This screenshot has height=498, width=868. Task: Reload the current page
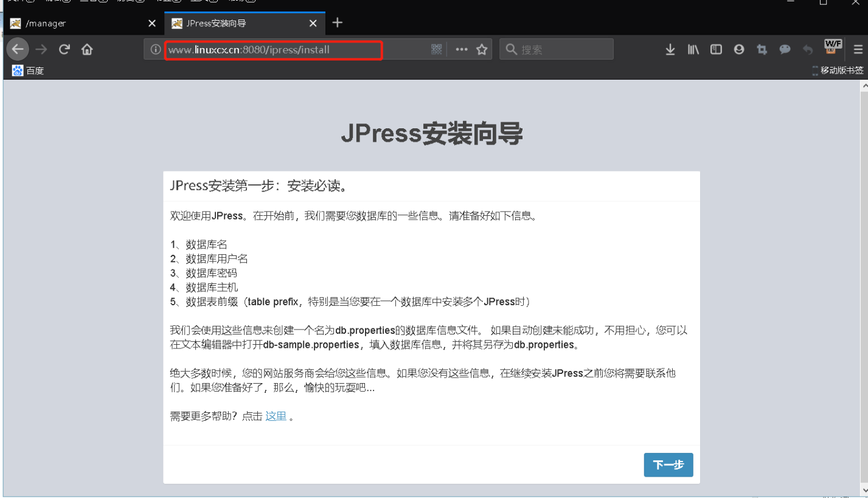(x=64, y=49)
